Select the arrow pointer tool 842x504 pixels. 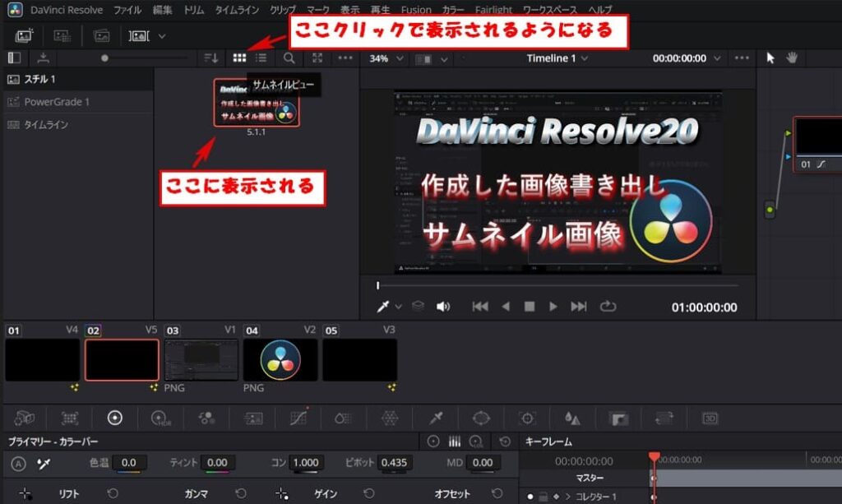[x=770, y=58]
